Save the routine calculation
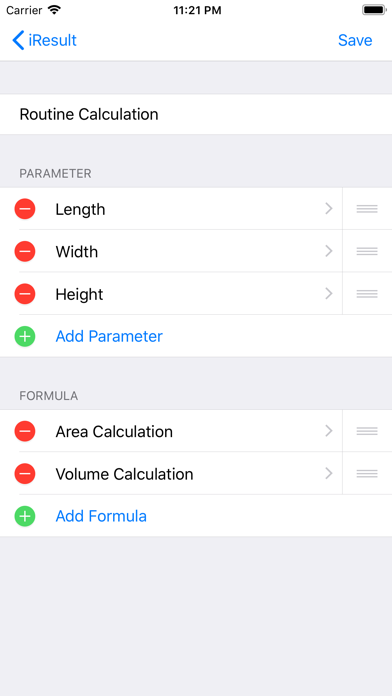Screen dimensions: 392x696 tap(355, 40)
